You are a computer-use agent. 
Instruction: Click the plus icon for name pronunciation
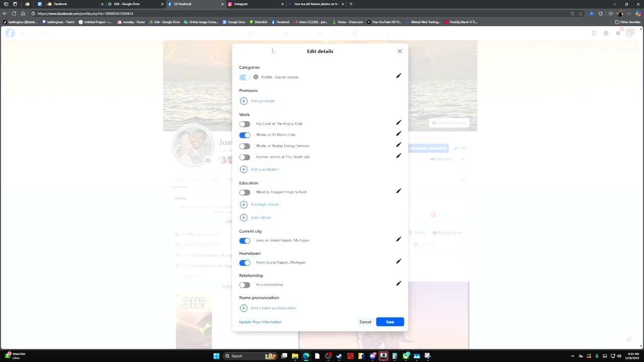(244, 308)
